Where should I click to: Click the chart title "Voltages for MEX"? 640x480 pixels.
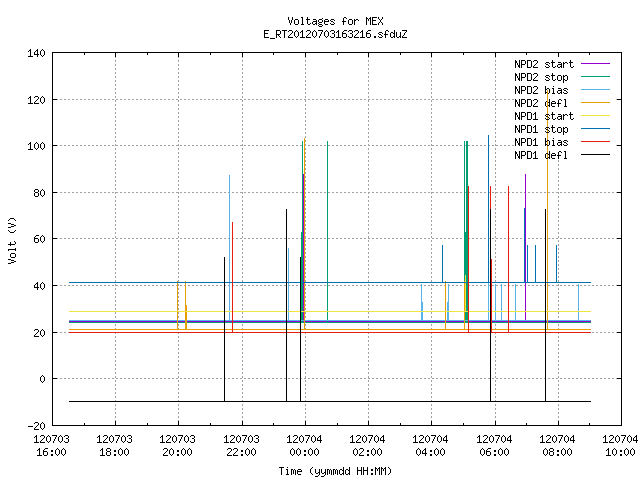point(335,21)
